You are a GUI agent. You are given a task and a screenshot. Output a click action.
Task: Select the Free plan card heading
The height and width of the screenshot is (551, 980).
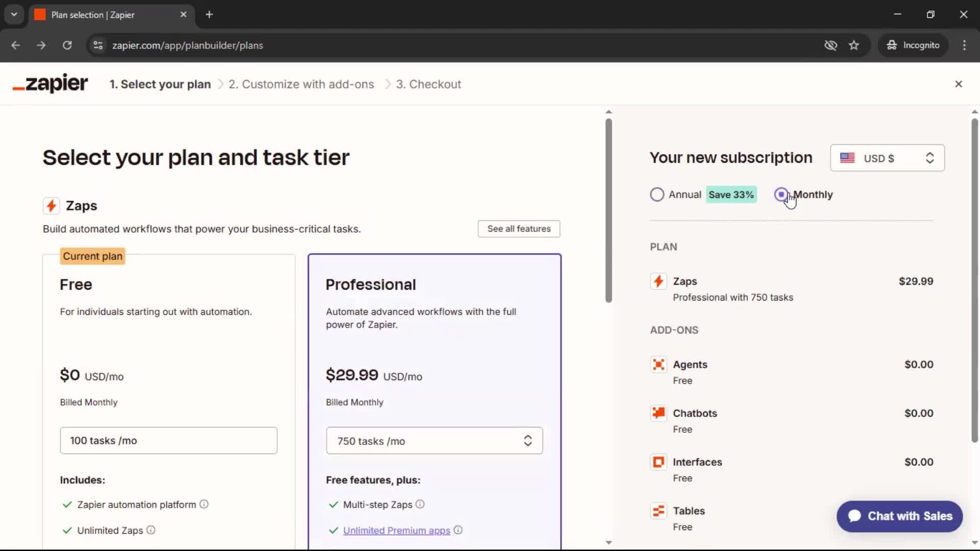click(x=76, y=284)
